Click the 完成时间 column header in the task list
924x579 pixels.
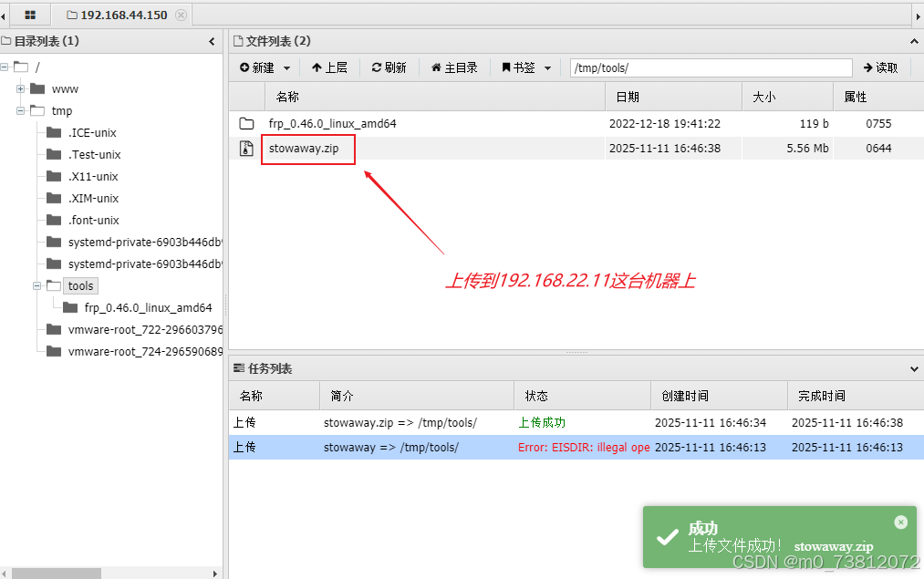point(856,396)
